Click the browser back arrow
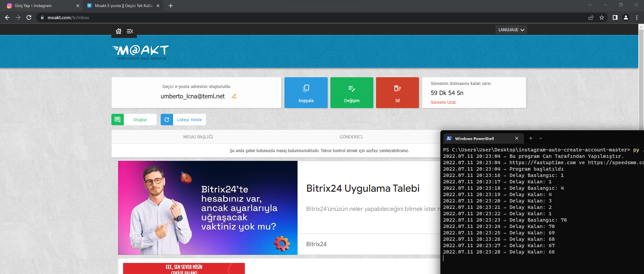Viewport: 644px width, 274px height. click(x=7, y=17)
